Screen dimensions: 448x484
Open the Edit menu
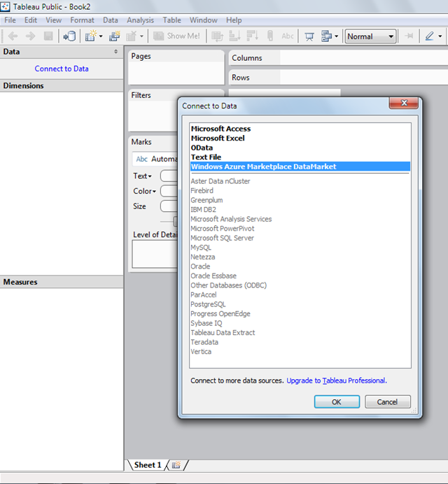point(31,20)
